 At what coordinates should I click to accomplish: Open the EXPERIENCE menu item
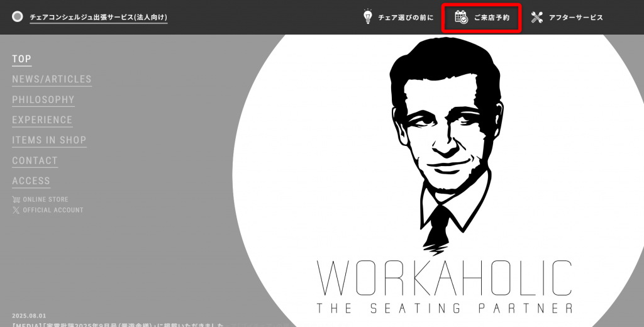(42, 119)
